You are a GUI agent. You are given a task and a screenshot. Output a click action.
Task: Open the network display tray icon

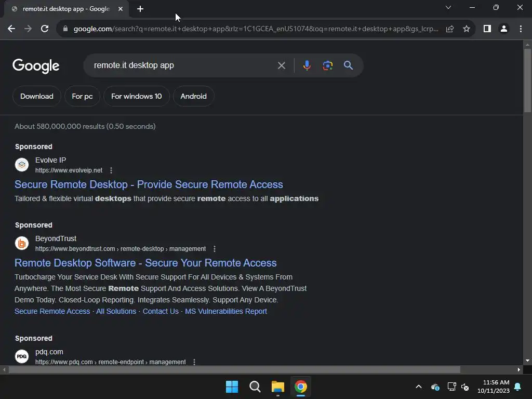451,387
